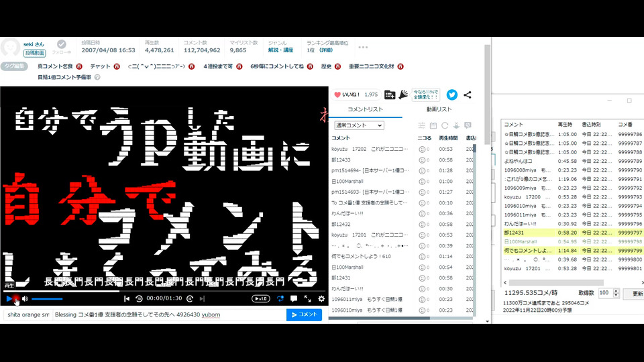Screen dimensions: 644x362
Task: Like the video with いいね! heart button
Action: click(356, 95)
